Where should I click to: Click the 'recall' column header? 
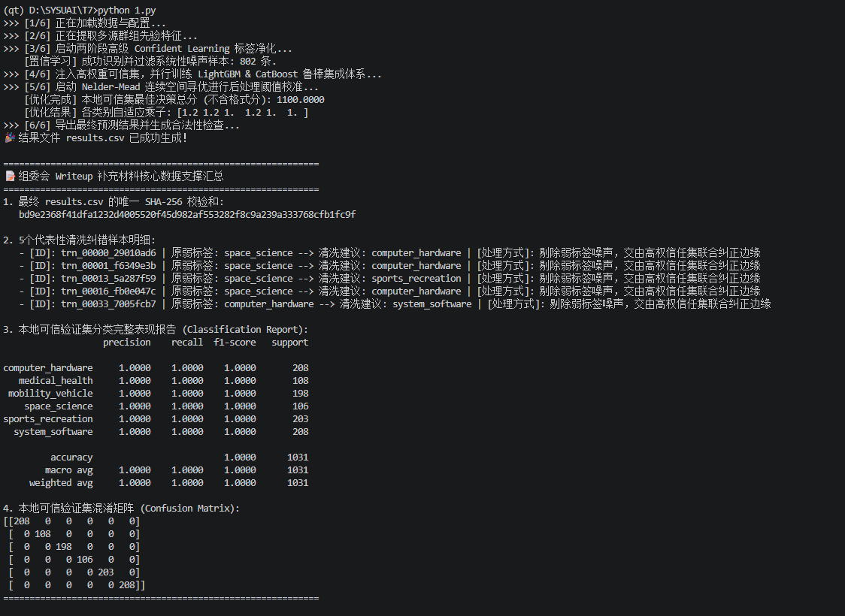click(x=187, y=343)
